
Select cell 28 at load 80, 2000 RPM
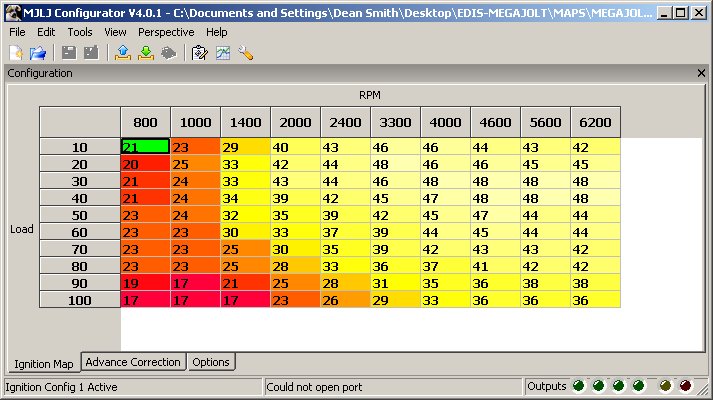(296, 266)
